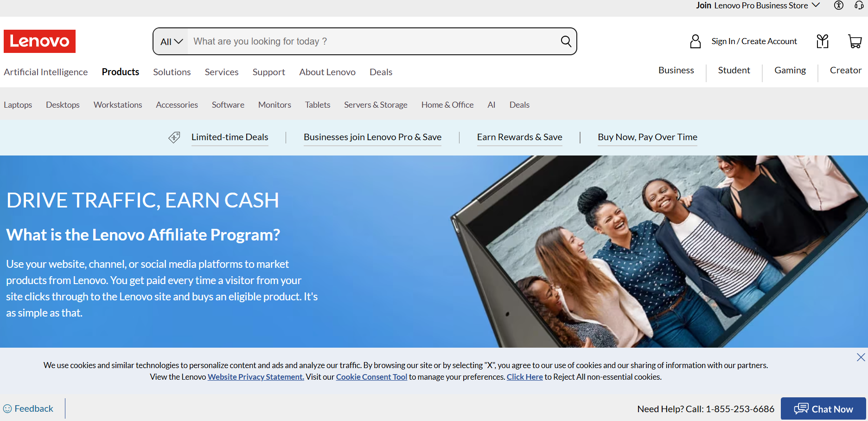Dismiss the cookie notice banner
This screenshot has width=868, height=421.
coord(861,357)
